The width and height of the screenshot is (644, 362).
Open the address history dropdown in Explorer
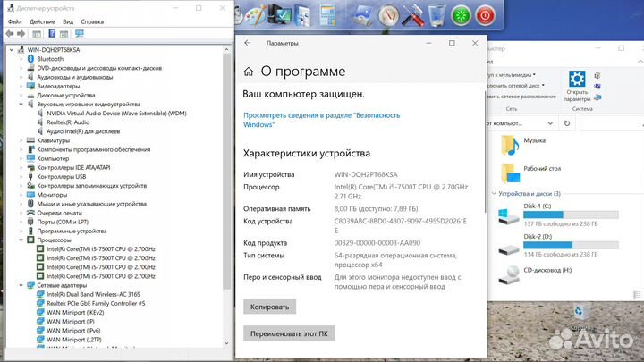pos(550,123)
